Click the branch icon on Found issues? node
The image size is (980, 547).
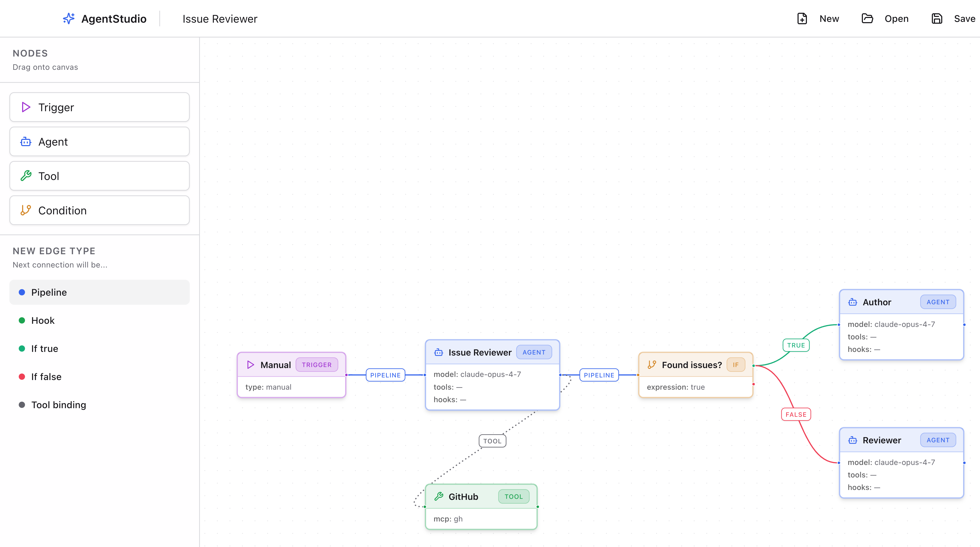pos(652,365)
